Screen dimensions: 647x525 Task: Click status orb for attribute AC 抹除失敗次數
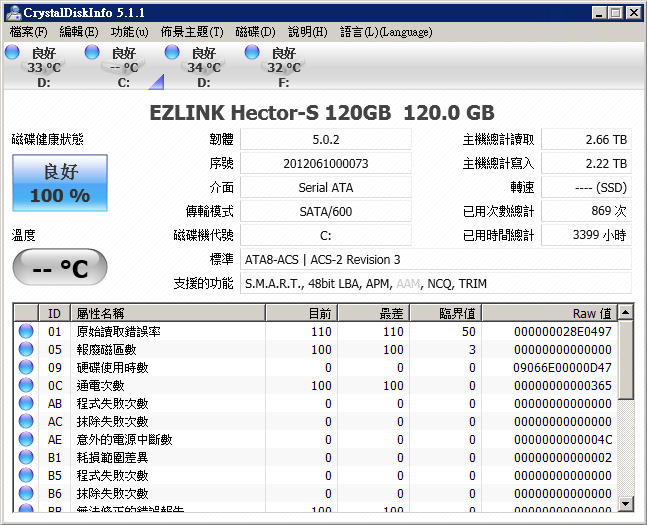tap(26, 421)
